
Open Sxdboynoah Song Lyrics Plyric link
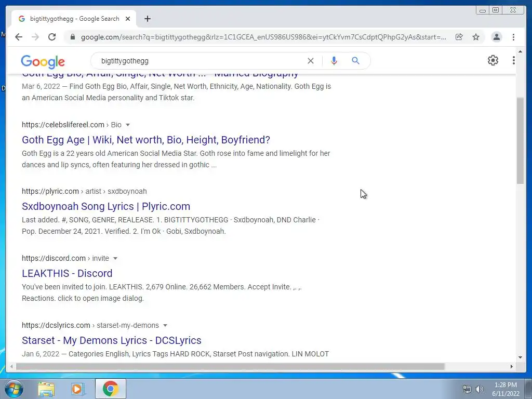[x=106, y=206]
